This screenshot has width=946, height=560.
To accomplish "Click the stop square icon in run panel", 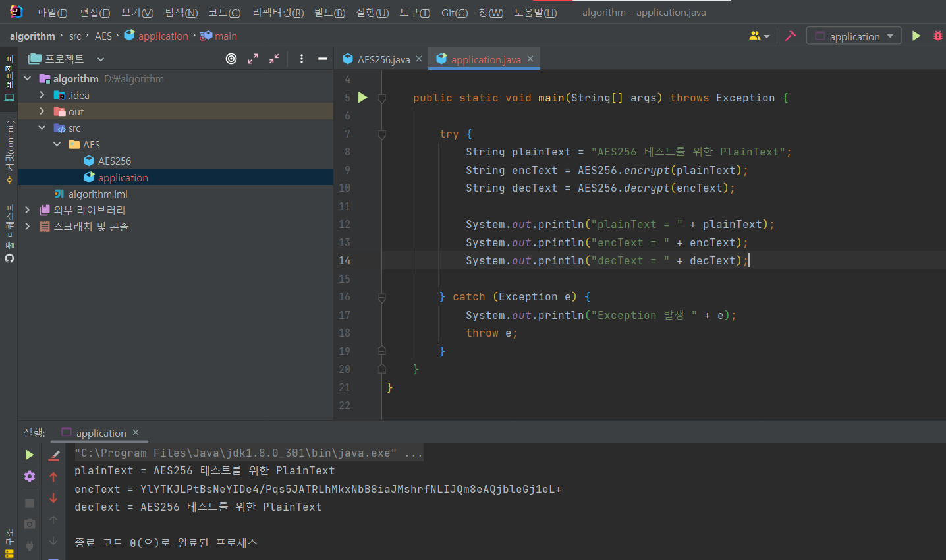I will pyautogui.click(x=30, y=503).
